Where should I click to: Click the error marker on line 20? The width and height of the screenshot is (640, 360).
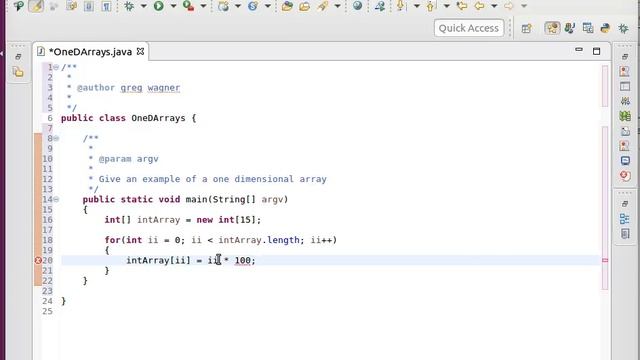point(38,260)
